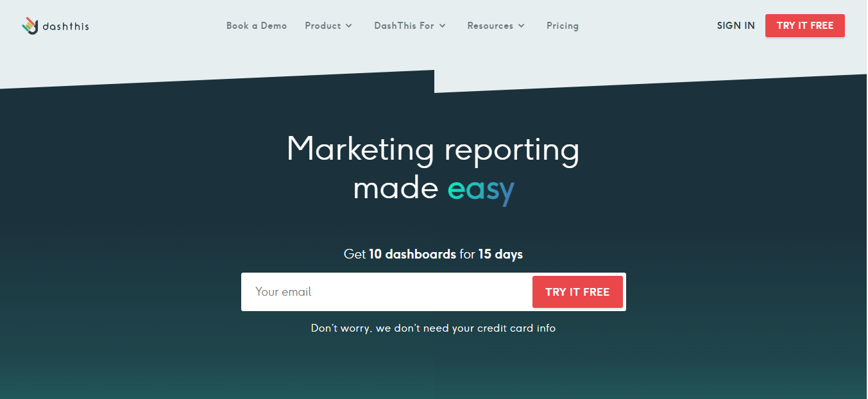This screenshot has height=399, width=868.
Task: Open the Resources menu
Action: (x=490, y=26)
